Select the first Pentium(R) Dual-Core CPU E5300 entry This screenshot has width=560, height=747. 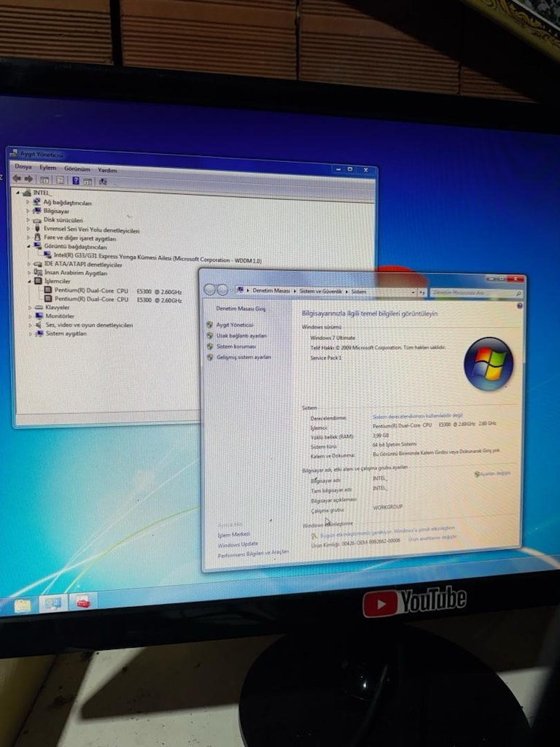click(x=117, y=290)
